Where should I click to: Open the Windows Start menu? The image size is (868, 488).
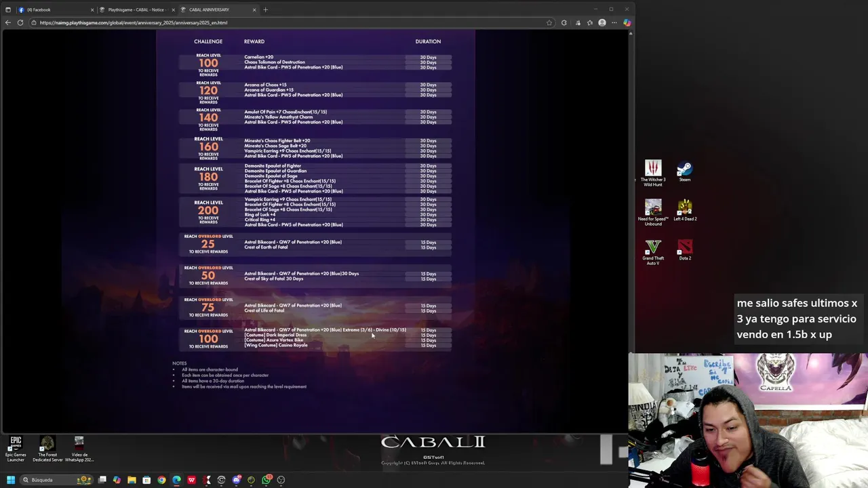tap(10, 480)
